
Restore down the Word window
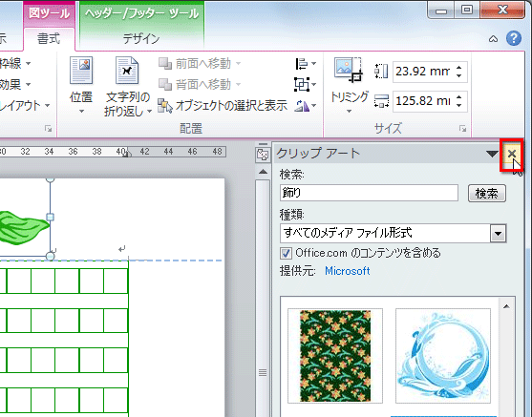(x=467, y=10)
